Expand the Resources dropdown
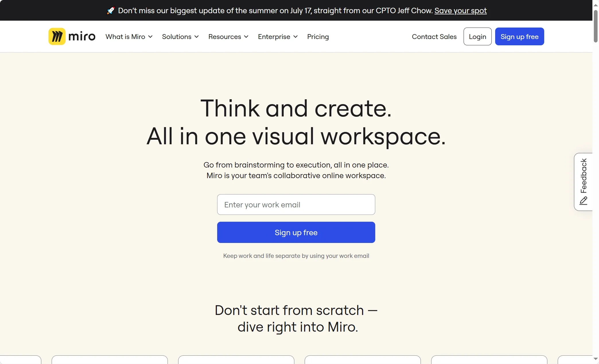 point(228,37)
